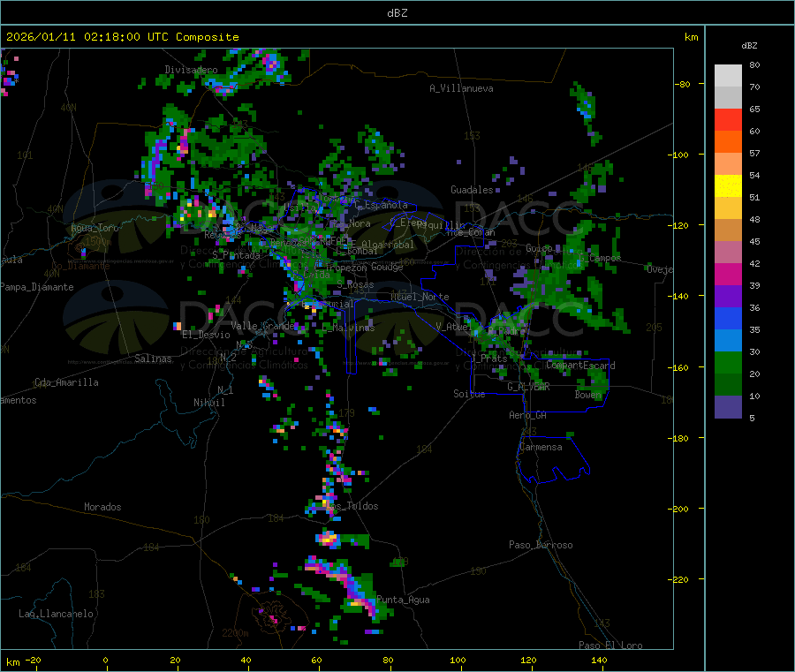Select the 20 dBZ green color swatch
The height and width of the screenshot is (672, 795).
coord(728,363)
